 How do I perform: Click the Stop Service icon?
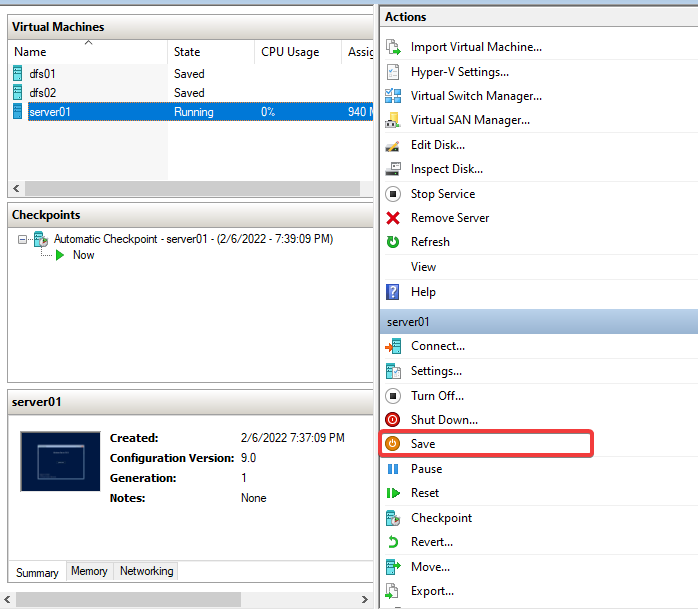click(x=393, y=194)
